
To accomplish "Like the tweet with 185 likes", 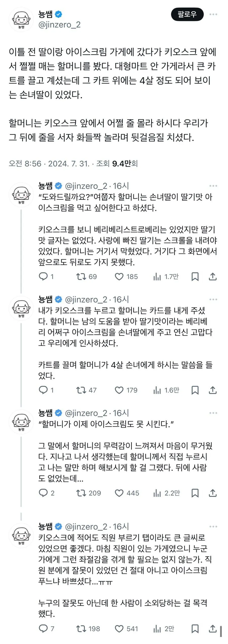I will (x=119, y=277).
